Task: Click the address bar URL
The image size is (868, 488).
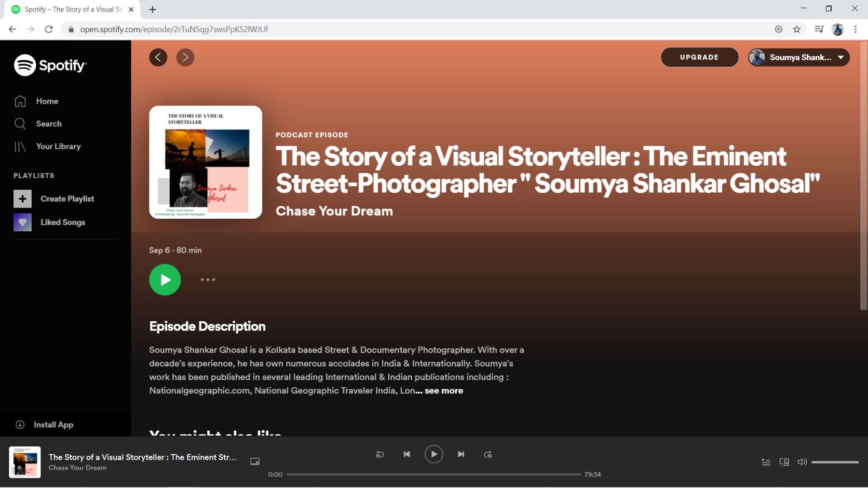Action: point(174,29)
